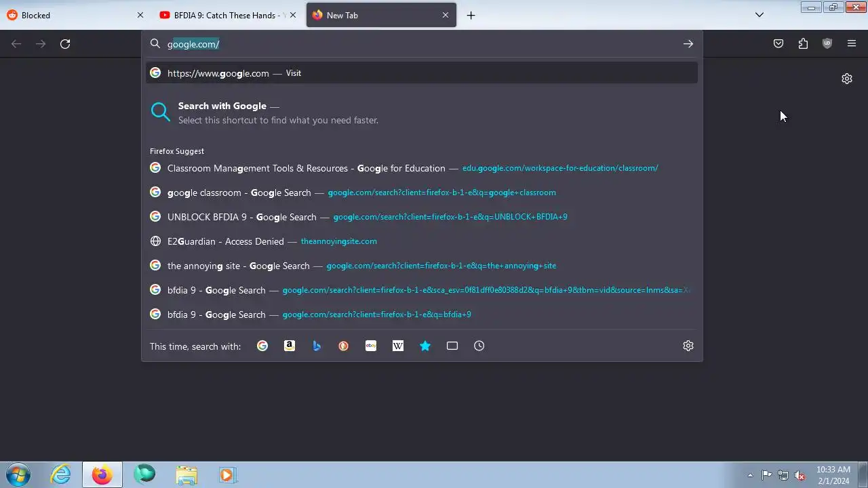The height and width of the screenshot is (488, 868).
Task: Search with Wikipedia engine icon
Action: pos(398,346)
